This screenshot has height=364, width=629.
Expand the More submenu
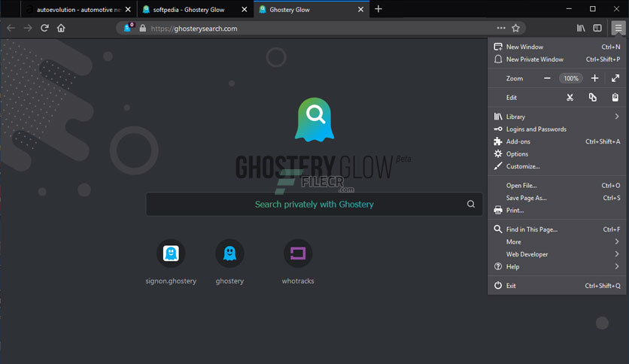tap(557, 241)
